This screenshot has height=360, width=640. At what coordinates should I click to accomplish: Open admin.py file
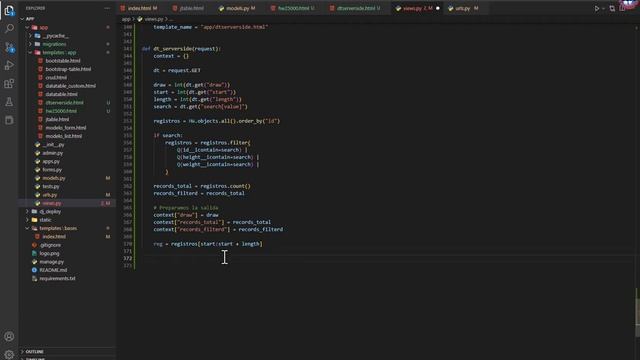(53, 153)
